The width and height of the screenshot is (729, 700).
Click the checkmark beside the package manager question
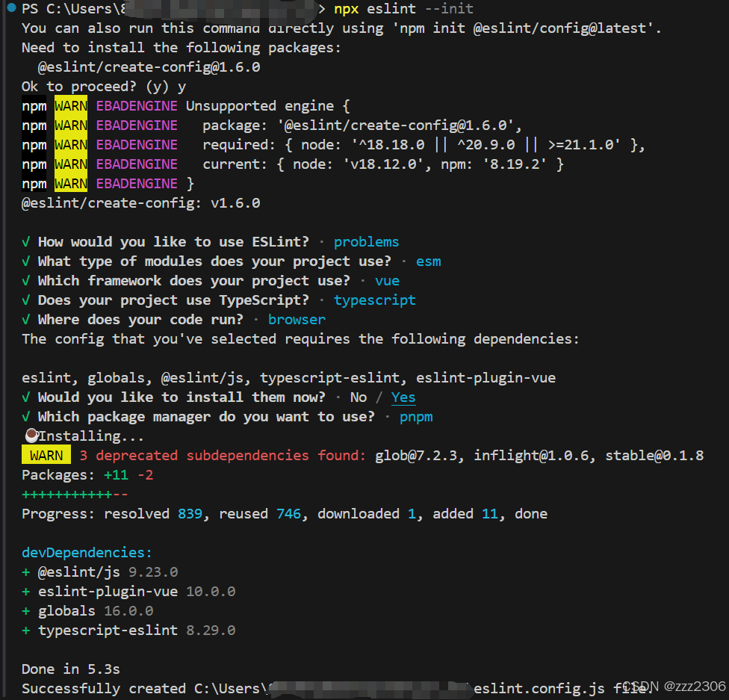pyautogui.click(x=27, y=416)
